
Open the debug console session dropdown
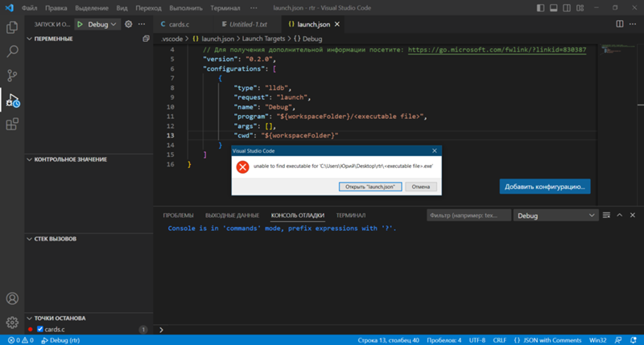[x=555, y=216]
